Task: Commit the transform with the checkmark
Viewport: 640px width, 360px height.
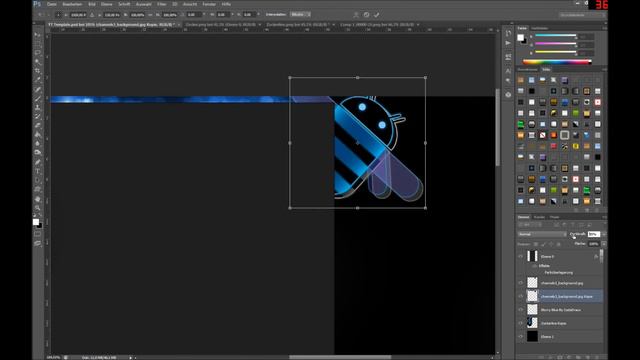Action: 376,15
